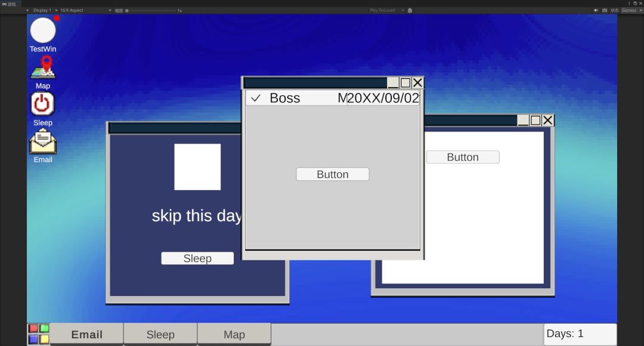Click Button in the gray Boss window
The image size is (644, 346).
[333, 174]
